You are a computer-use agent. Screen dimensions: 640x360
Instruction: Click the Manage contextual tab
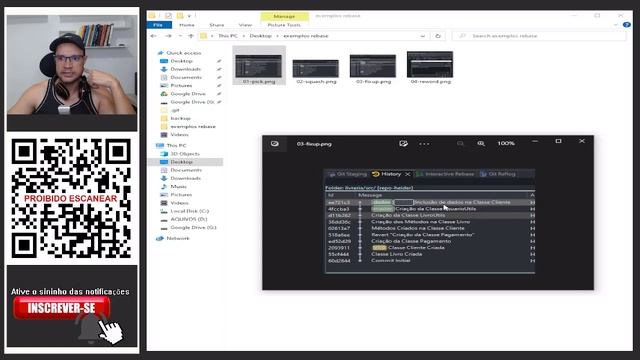pos(284,16)
